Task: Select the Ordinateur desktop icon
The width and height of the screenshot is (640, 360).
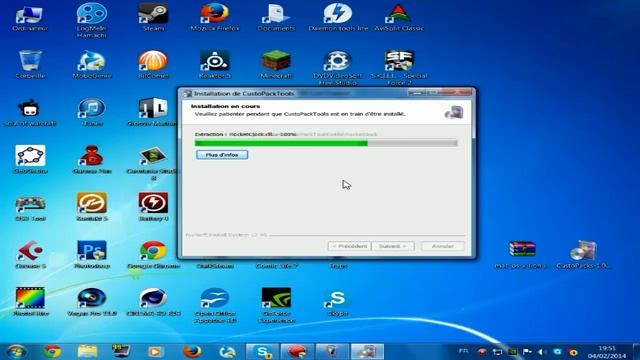Action: tap(30, 17)
